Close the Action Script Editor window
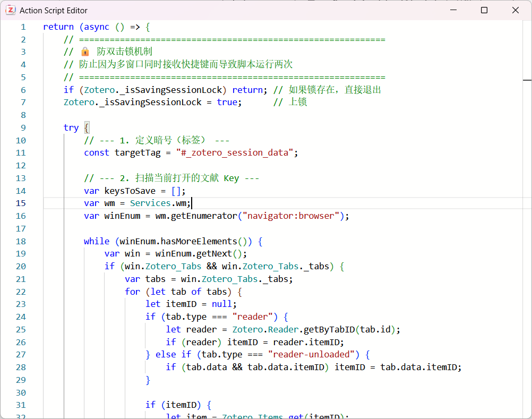This screenshot has height=419, width=532. (515, 10)
